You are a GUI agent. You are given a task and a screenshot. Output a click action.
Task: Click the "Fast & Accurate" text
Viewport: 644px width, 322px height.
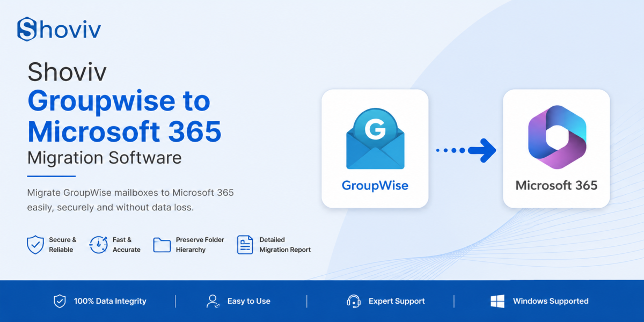pyautogui.click(x=127, y=245)
